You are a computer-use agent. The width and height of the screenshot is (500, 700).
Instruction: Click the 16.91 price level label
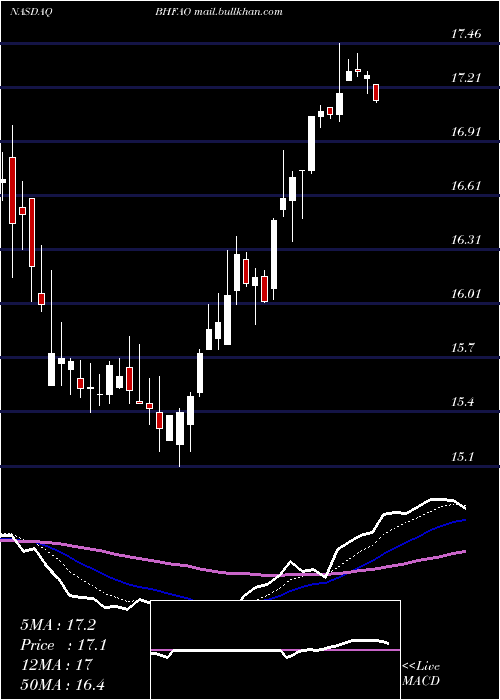pyautogui.click(x=467, y=132)
